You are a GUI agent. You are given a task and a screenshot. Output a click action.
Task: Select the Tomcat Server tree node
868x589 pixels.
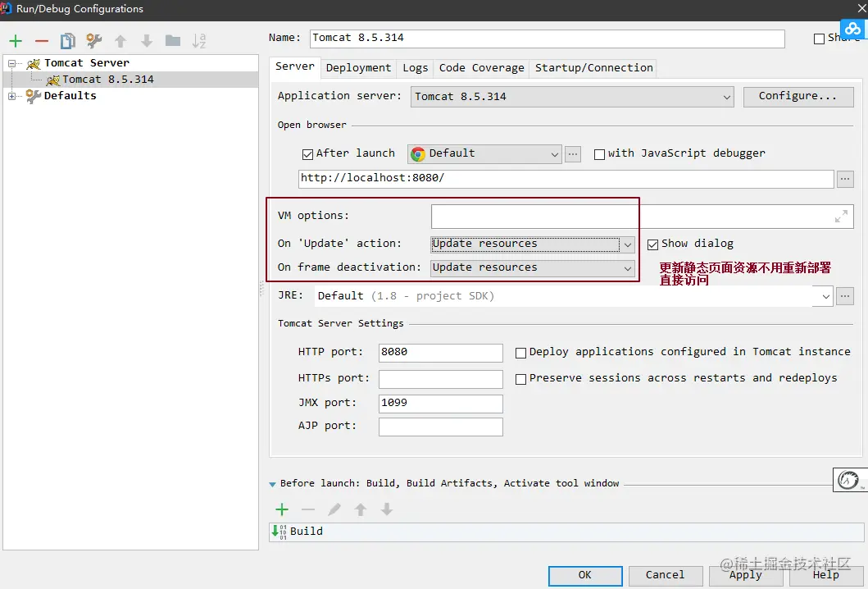click(x=86, y=63)
